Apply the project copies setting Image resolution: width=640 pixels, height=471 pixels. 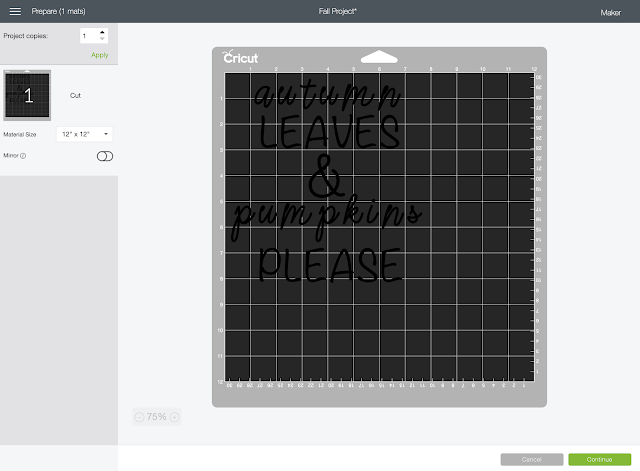100,55
